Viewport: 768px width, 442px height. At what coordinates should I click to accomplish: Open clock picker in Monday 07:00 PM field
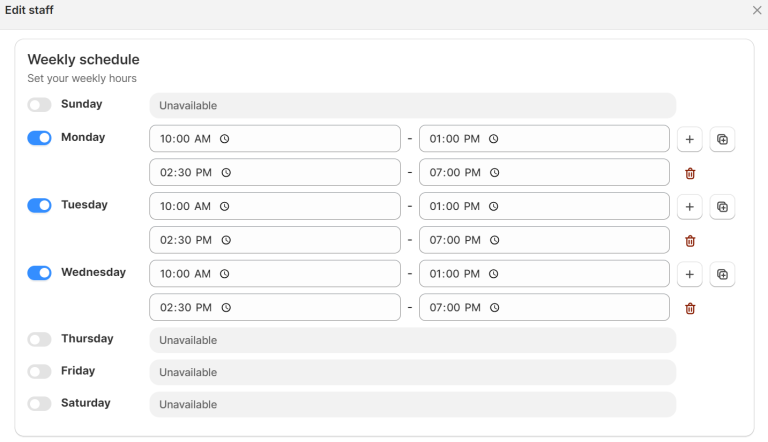[495, 172]
